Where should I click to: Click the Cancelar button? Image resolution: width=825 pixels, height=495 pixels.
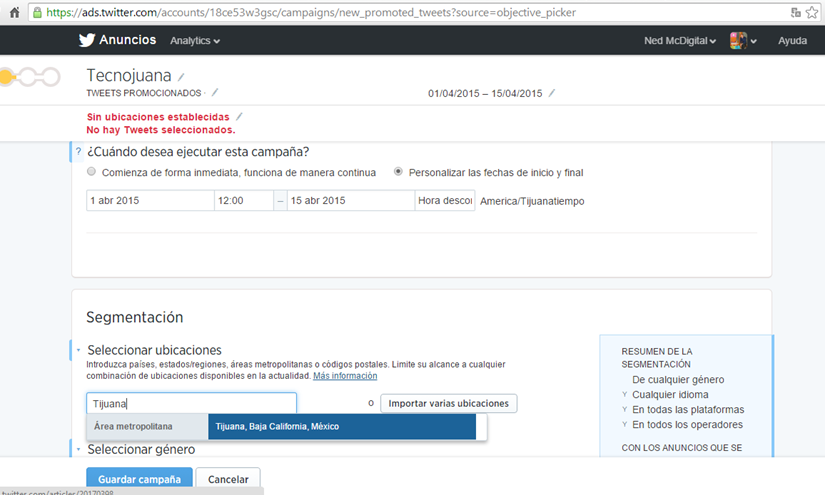pyautogui.click(x=228, y=479)
